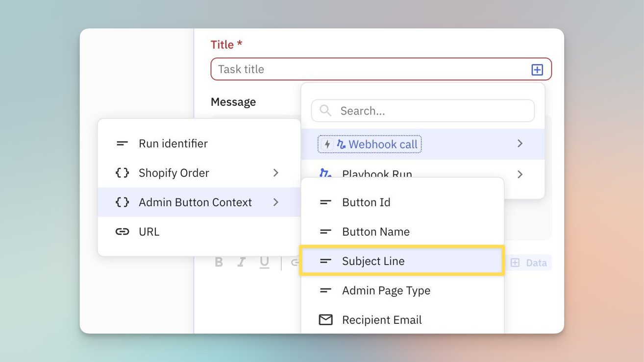Image resolution: width=644 pixels, height=362 pixels.
Task: Toggle bold formatting in the message toolbar
Action: 219,262
